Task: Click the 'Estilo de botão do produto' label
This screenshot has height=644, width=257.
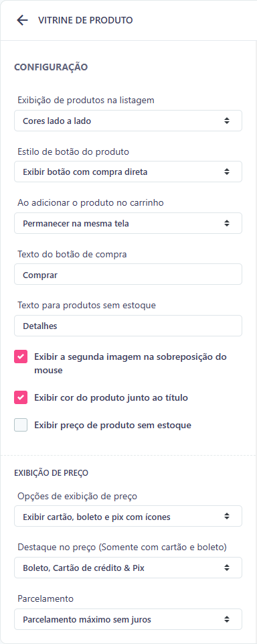Action: click(74, 151)
